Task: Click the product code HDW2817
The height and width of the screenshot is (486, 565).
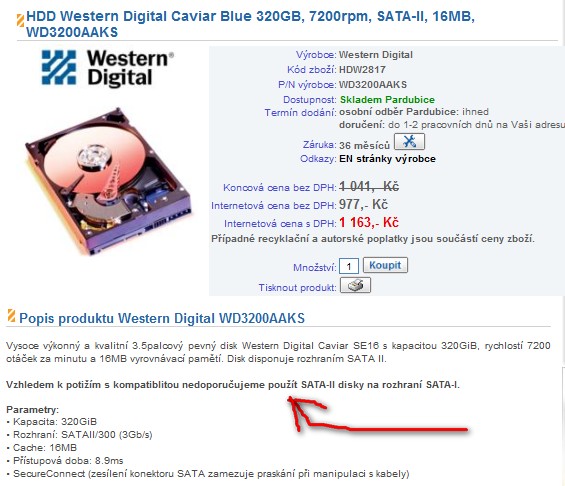Action: [362, 70]
